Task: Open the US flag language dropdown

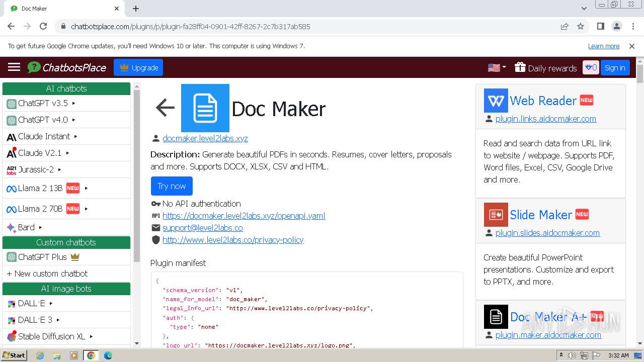Action: click(497, 67)
